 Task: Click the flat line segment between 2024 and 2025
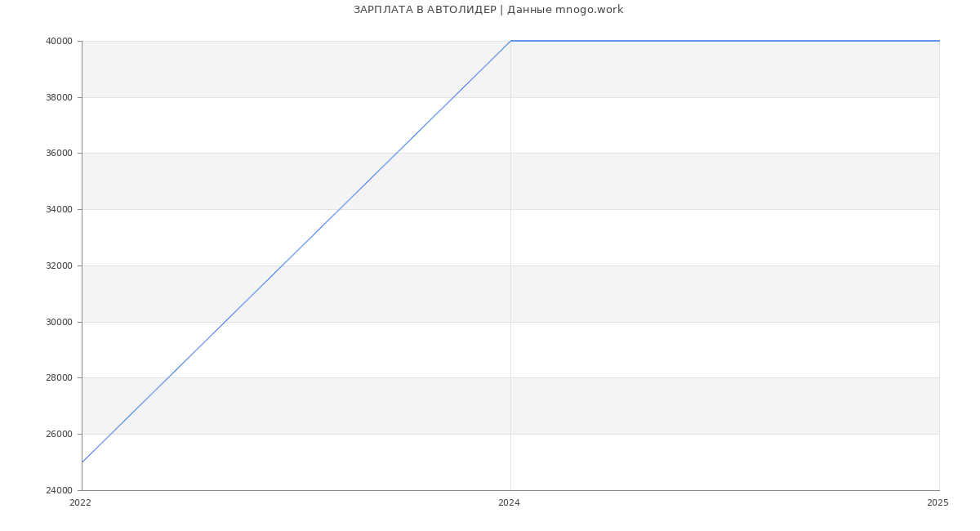point(724,41)
